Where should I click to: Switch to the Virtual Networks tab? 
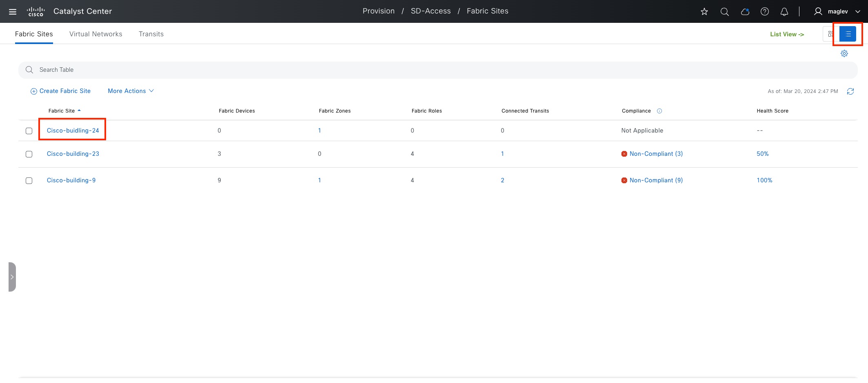click(x=95, y=34)
